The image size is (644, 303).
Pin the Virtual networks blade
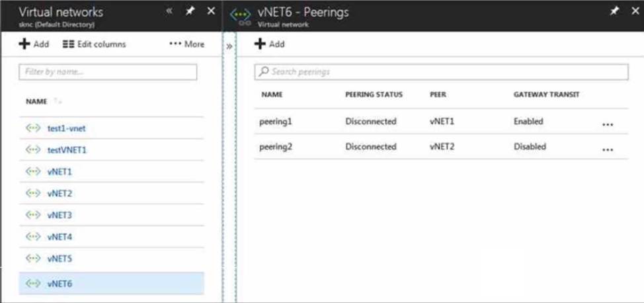pos(190,11)
